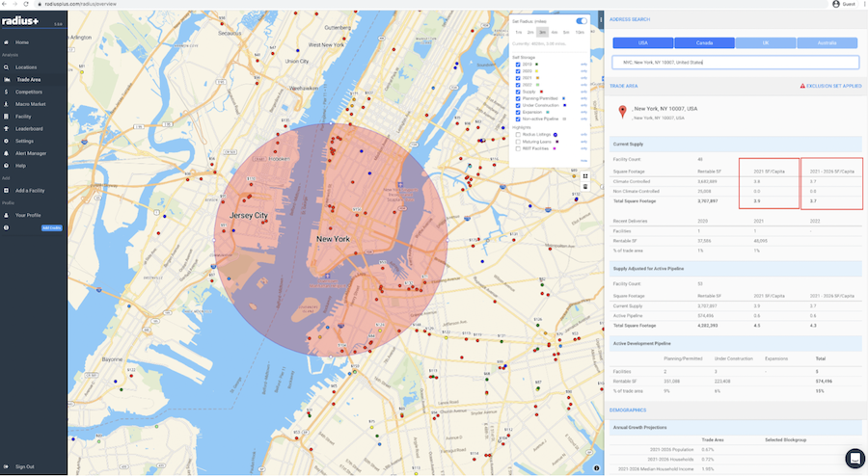Click the Help question icon
This screenshot has width=868, height=476.
[6, 166]
